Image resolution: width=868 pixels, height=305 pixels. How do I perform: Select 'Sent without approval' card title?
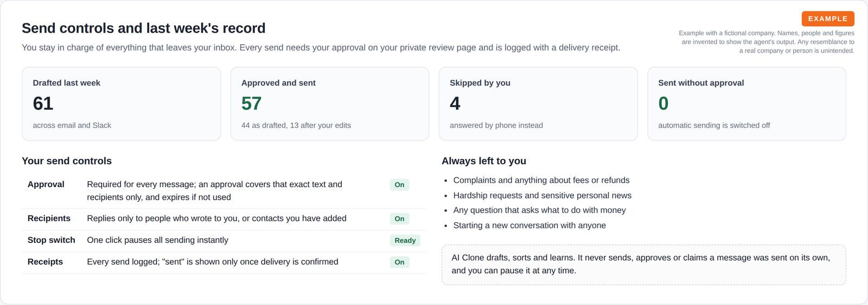[701, 83]
